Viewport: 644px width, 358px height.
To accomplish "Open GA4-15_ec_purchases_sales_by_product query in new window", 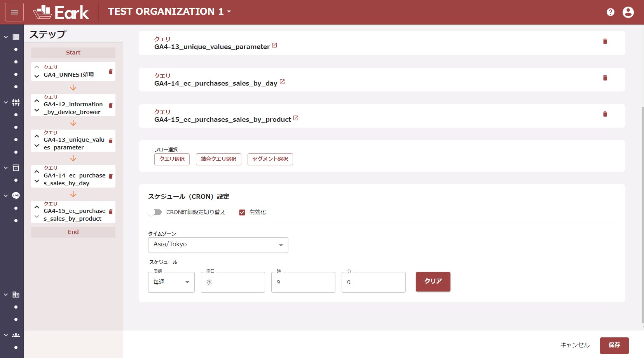I will point(296,118).
